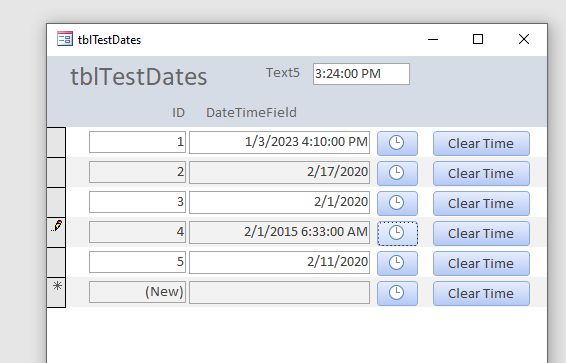Clear Time for the 2/17/2020 record
This screenshot has height=363, width=566.
tap(481, 173)
